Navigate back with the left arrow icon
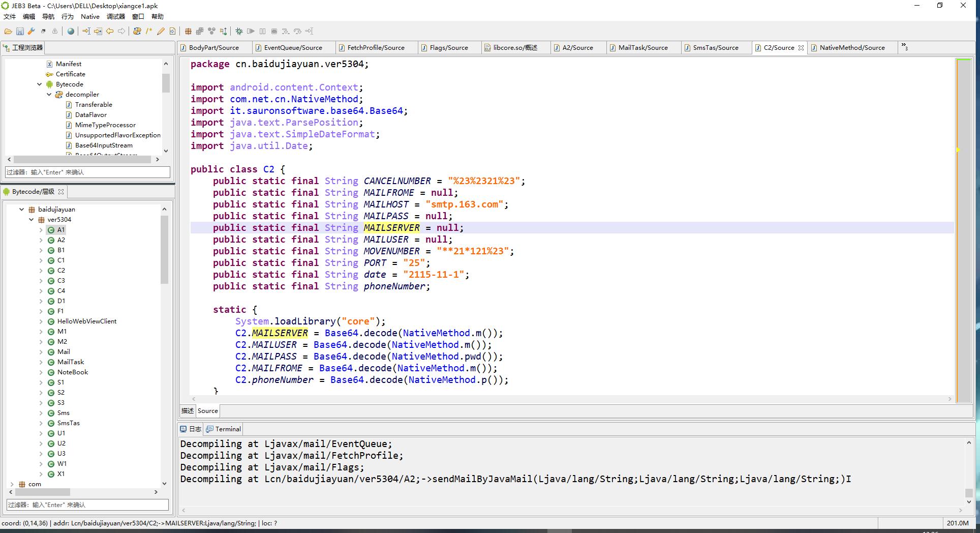The width and height of the screenshot is (980, 533). [x=110, y=32]
